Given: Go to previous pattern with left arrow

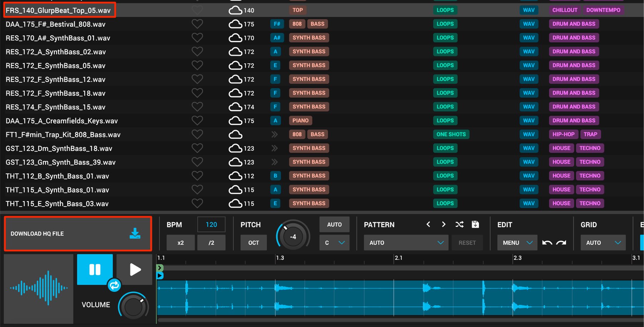Looking at the screenshot, I should tap(428, 224).
